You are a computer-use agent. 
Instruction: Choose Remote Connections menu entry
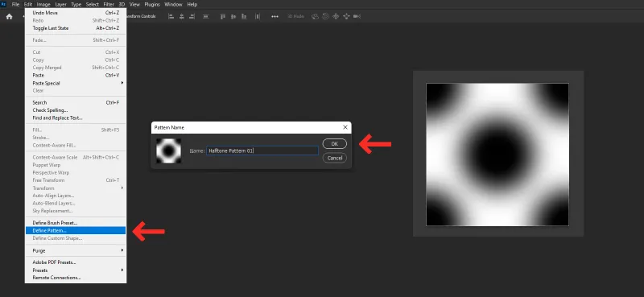[76, 278]
